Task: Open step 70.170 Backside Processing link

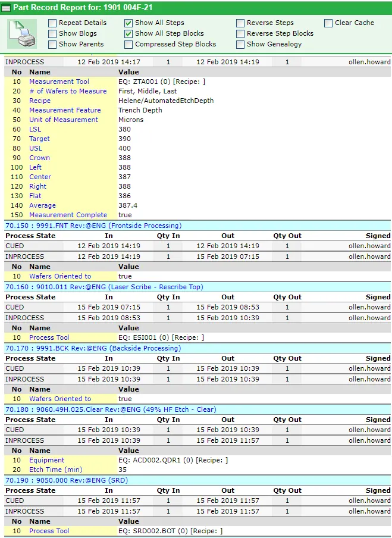Action: [x=93, y=348]
